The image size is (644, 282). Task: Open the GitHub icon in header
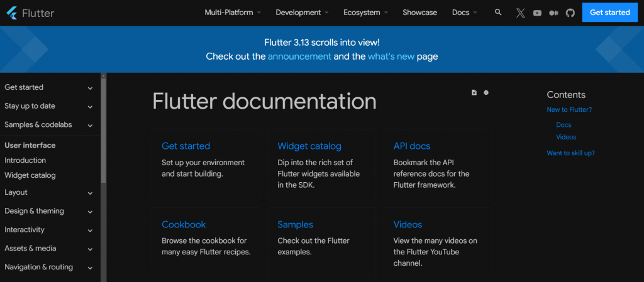(x=570, y=13)
